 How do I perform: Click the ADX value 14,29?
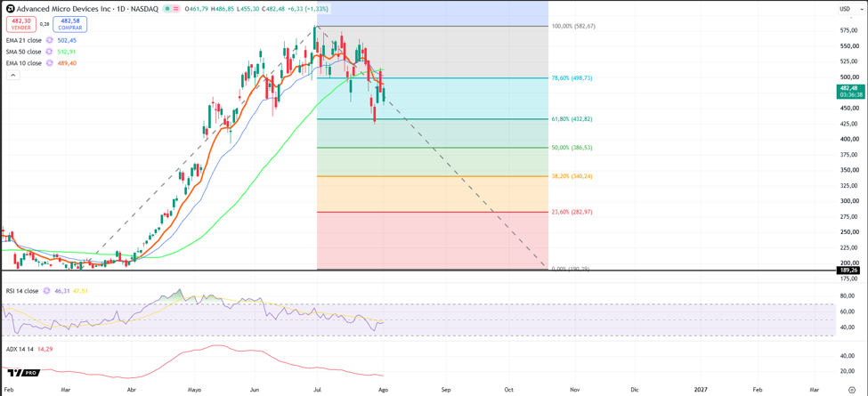[x=44, y=349]
